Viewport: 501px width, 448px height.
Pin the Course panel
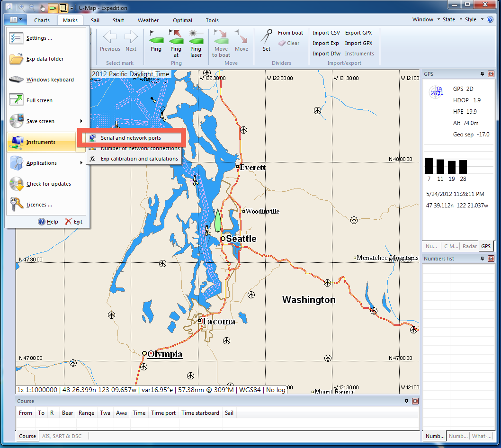click(406, 401)
